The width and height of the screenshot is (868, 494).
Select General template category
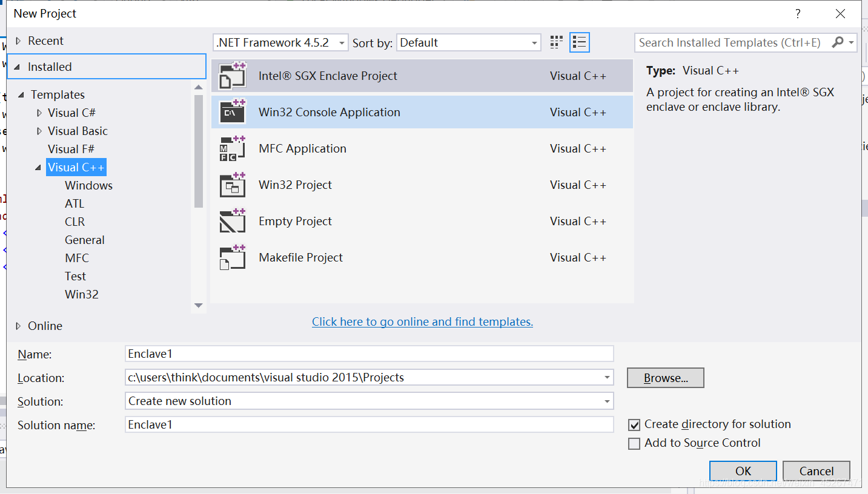[85, 240]
